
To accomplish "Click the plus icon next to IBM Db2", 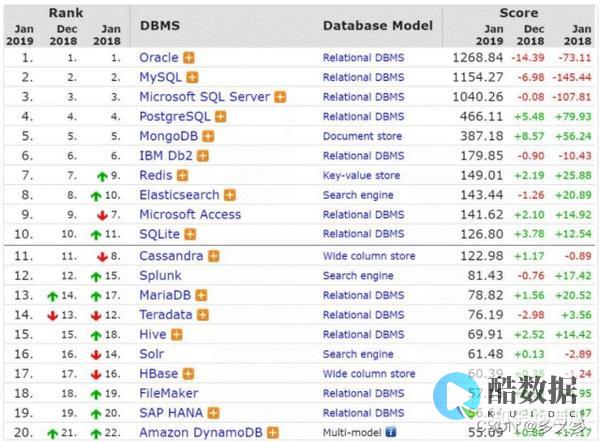I will click(x=203, y=156).
